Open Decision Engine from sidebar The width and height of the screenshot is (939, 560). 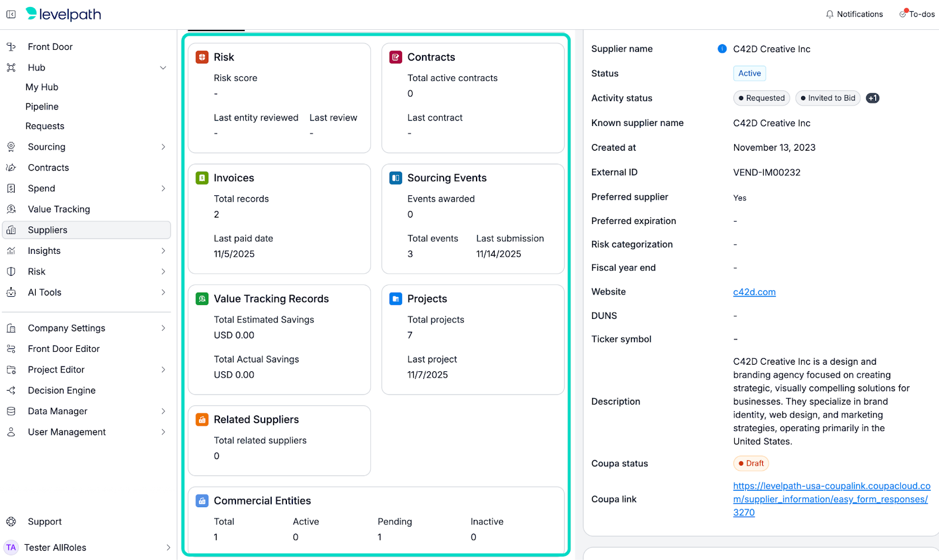(62, 391)
